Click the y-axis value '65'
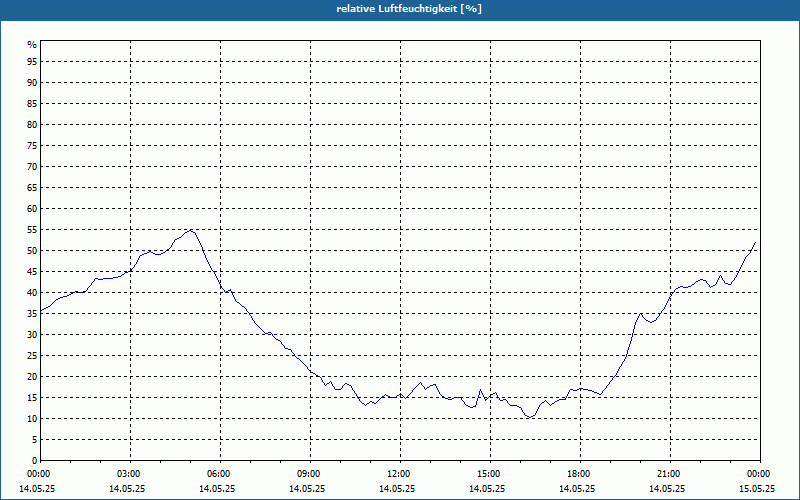The image size is (800, 500). click(32, 188)
